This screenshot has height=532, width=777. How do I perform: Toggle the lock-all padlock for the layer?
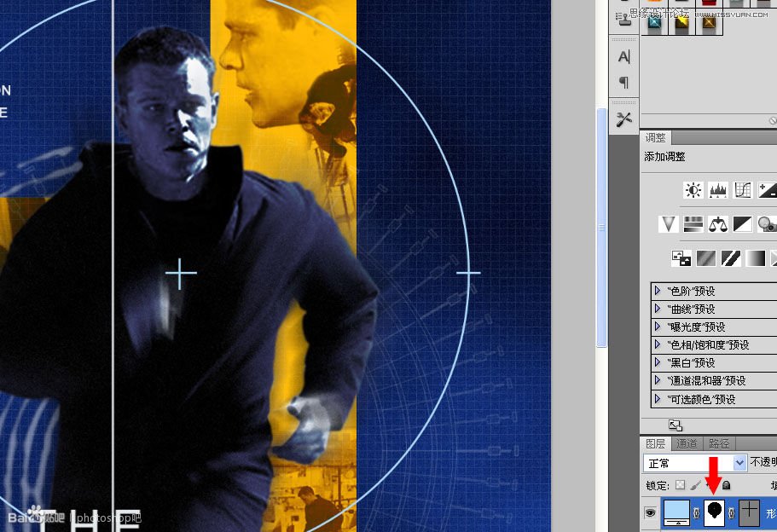[725, 484]
